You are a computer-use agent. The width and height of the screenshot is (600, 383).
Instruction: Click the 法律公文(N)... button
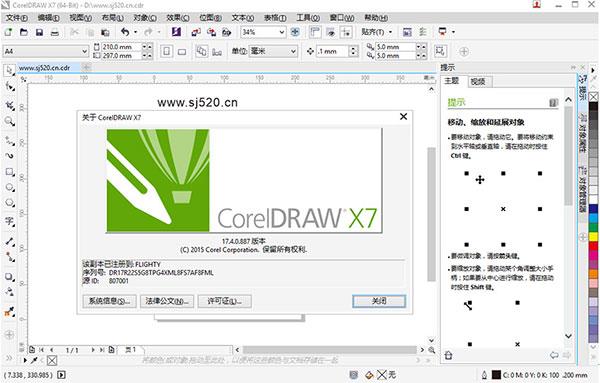point(167,301)
